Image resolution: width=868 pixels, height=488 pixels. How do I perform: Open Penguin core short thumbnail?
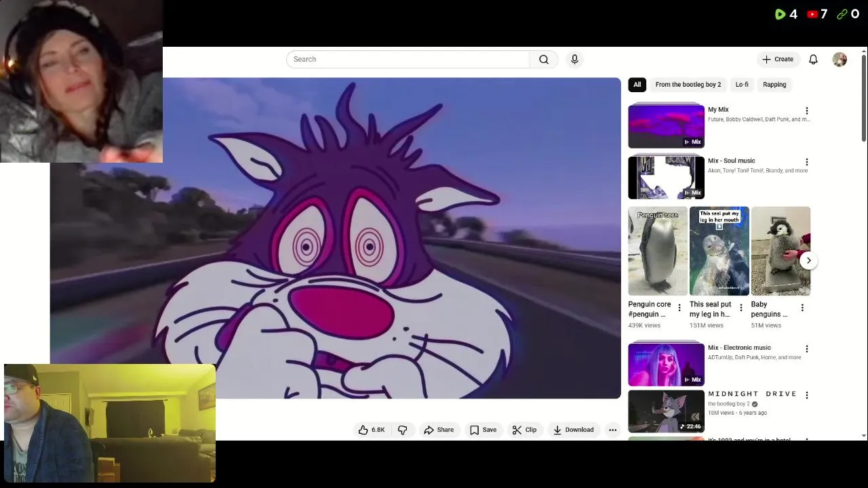point(657,251)
